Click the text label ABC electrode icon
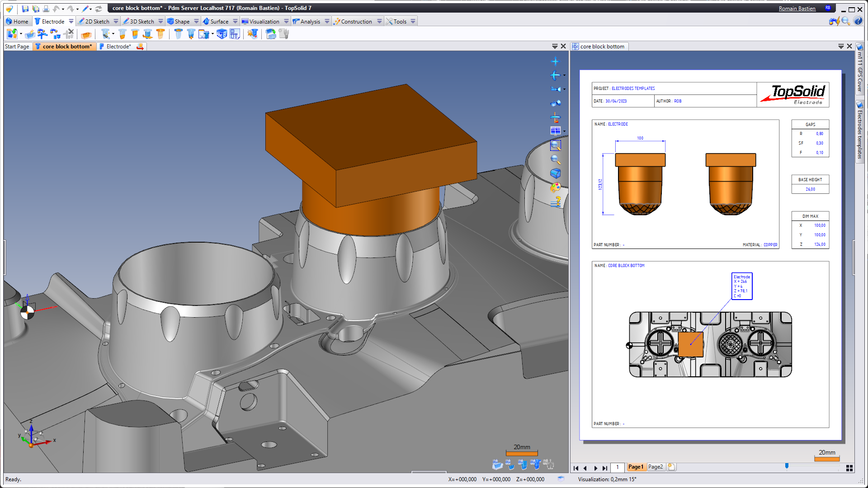The height and width of the screenshot is (488, 868). 221,34
